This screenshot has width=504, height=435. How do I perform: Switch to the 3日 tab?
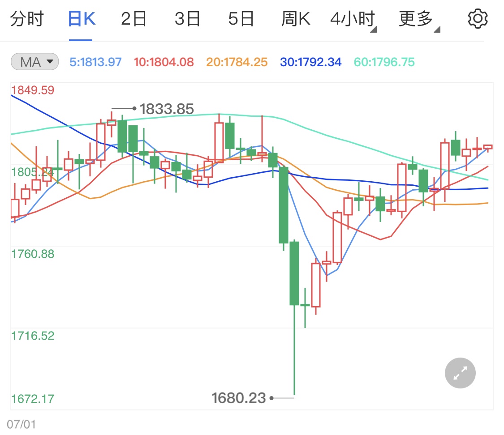click(x=187, y=19)
